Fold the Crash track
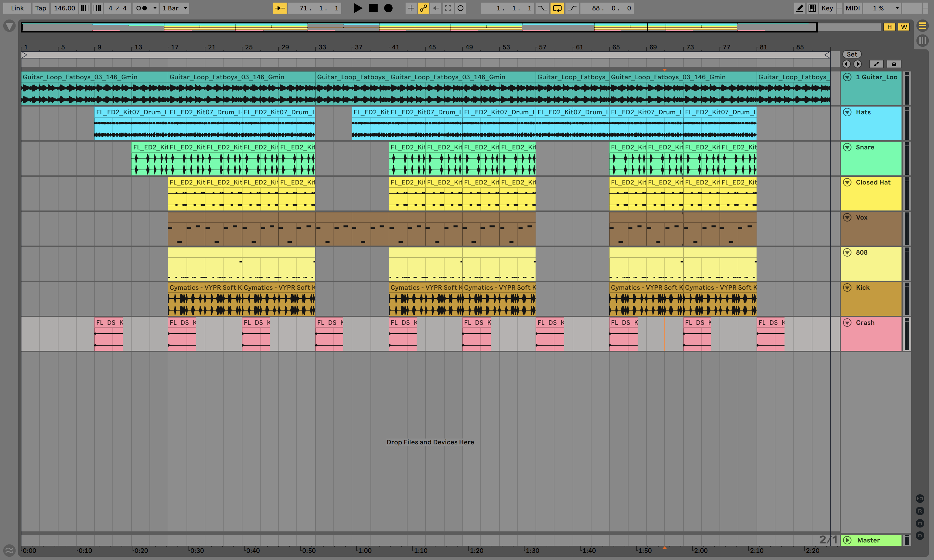 (x=847, y=323)
